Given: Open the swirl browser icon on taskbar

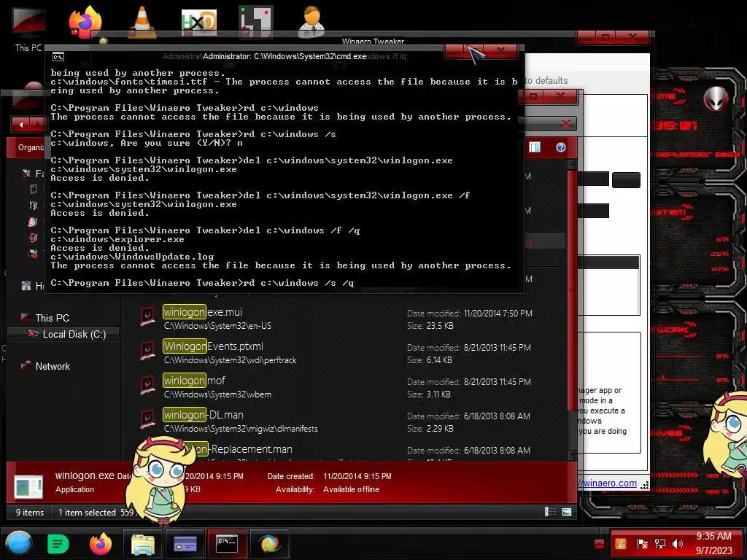Looking at the screenshot, I should point(269,544).
